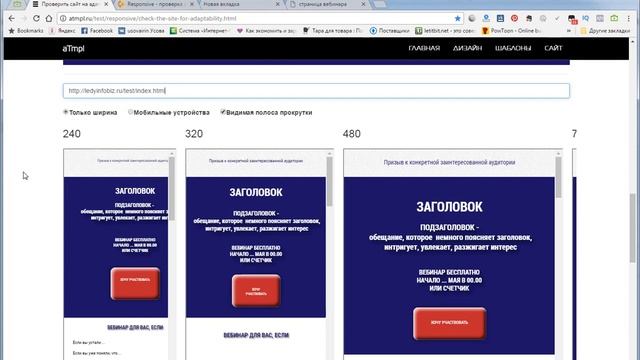
Task: Click the site info icon in address bar
Action: (63, 18)
